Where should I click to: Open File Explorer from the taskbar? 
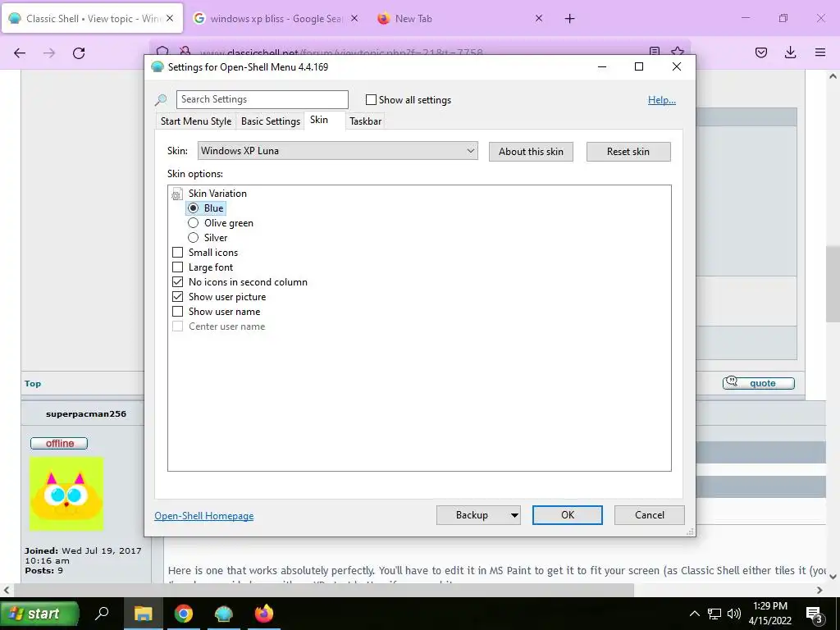(x=143, y=614)
